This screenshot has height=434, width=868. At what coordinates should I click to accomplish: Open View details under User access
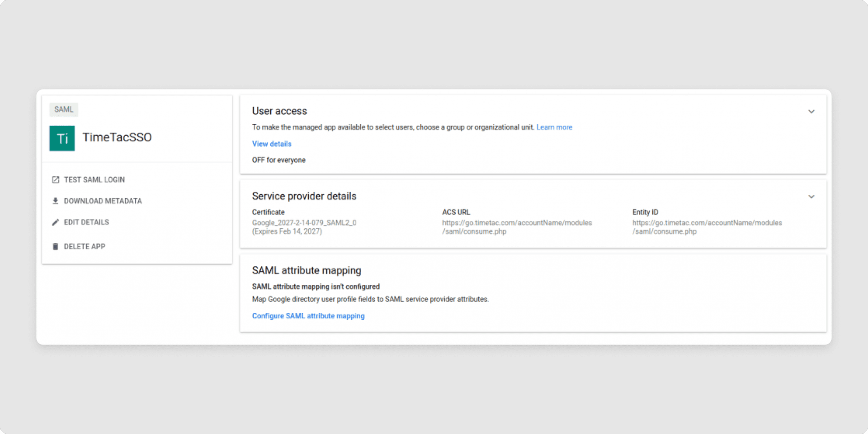tap(272, 144)
